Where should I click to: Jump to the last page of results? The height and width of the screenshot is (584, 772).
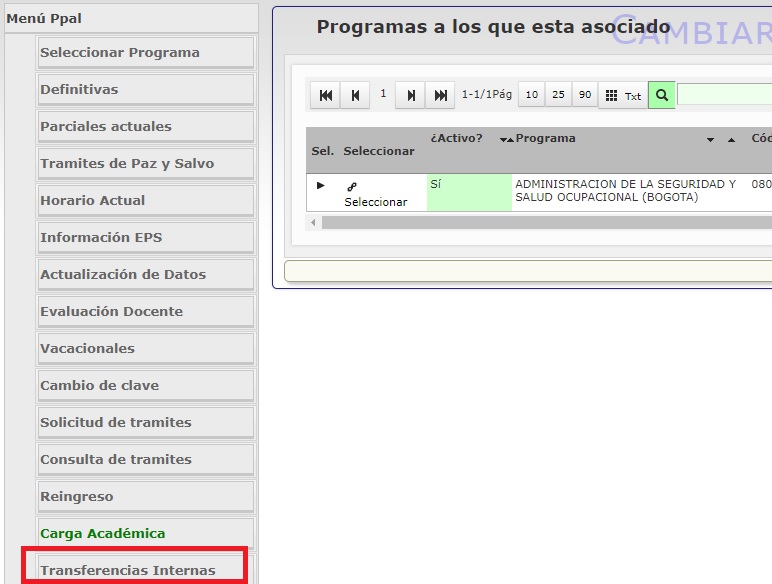440,96
